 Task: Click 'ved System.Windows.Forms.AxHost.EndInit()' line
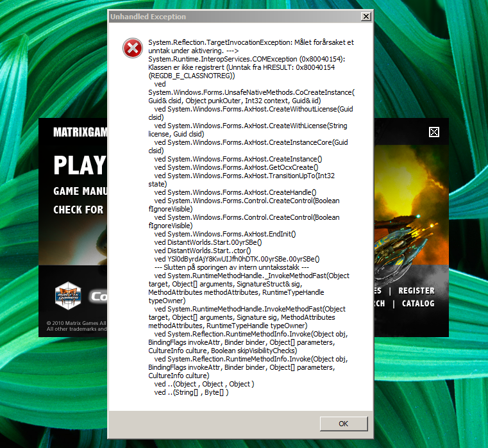tap(225, 234)
